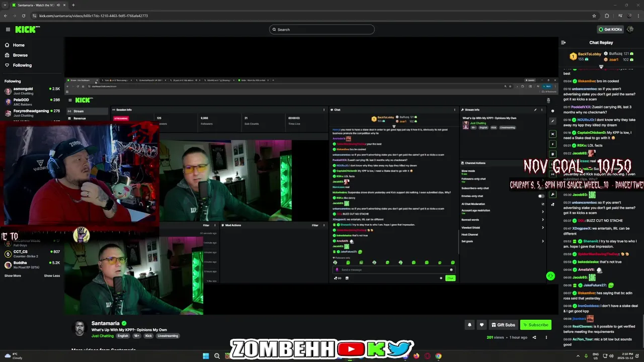Show hidden system tray icons
Viewport: 644px width, 362px height.
[578, 356]
